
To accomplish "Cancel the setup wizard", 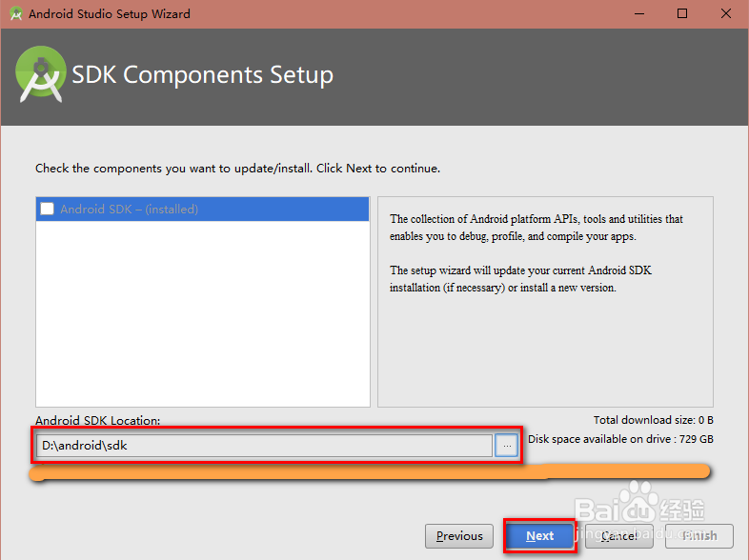I will tap(619, 535).
